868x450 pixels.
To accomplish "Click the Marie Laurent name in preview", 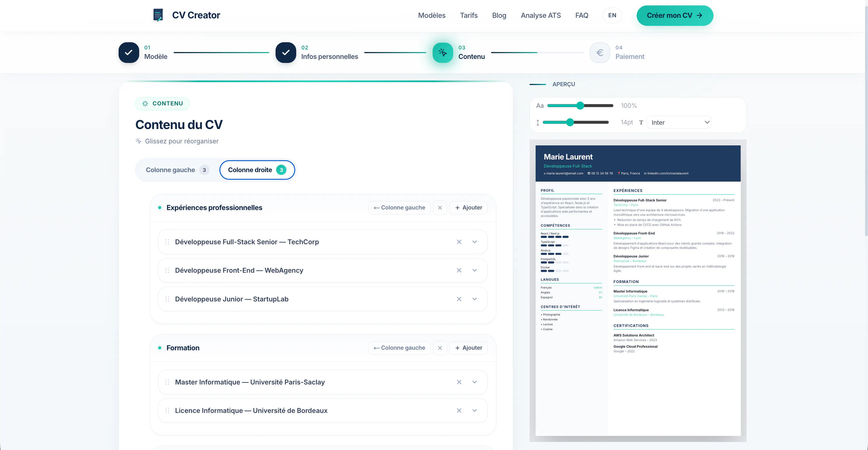I will 568,157.
